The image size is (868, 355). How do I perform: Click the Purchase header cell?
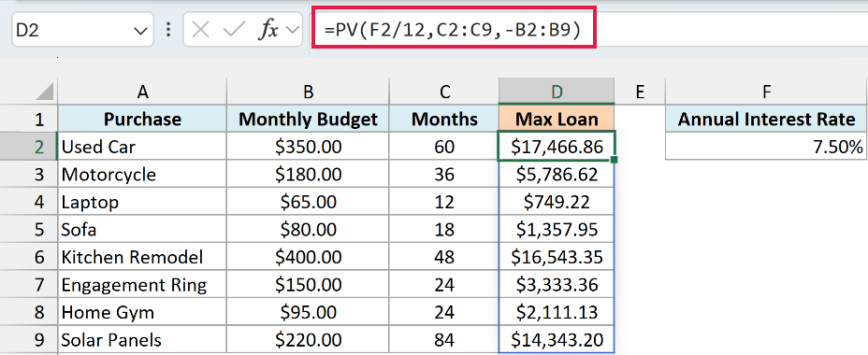click(142, 119)
